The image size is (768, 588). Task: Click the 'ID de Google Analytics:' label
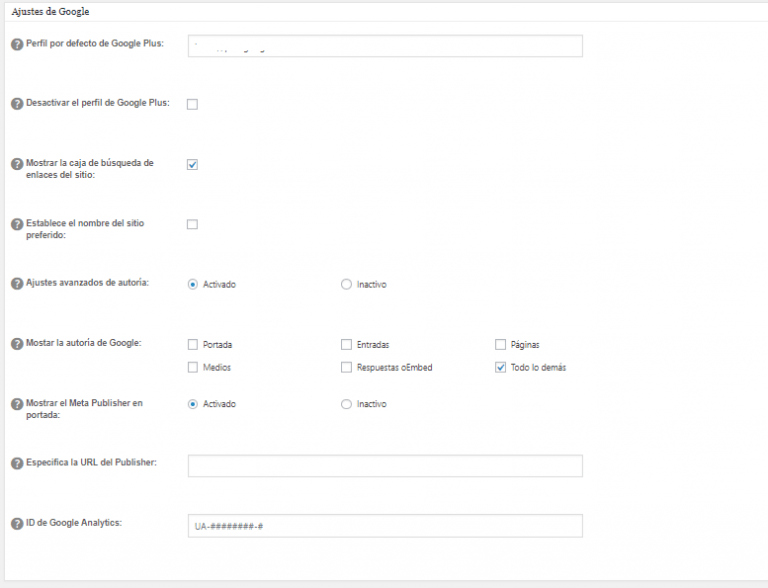click(74, 523)
